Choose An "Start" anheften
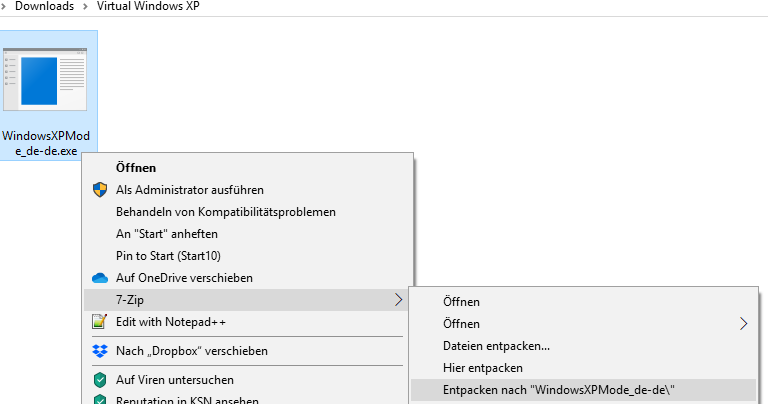Viewport: 768px width, 404px height. pyautogui.click(x=167, y=234)
